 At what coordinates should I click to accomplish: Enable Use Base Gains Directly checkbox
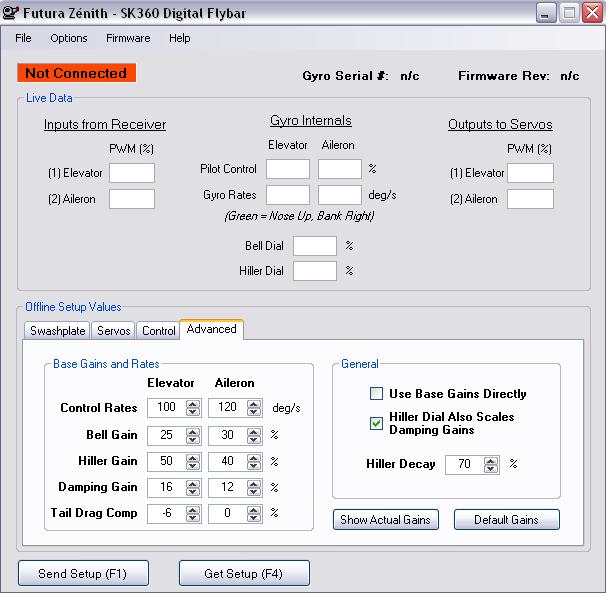point(376,394)
